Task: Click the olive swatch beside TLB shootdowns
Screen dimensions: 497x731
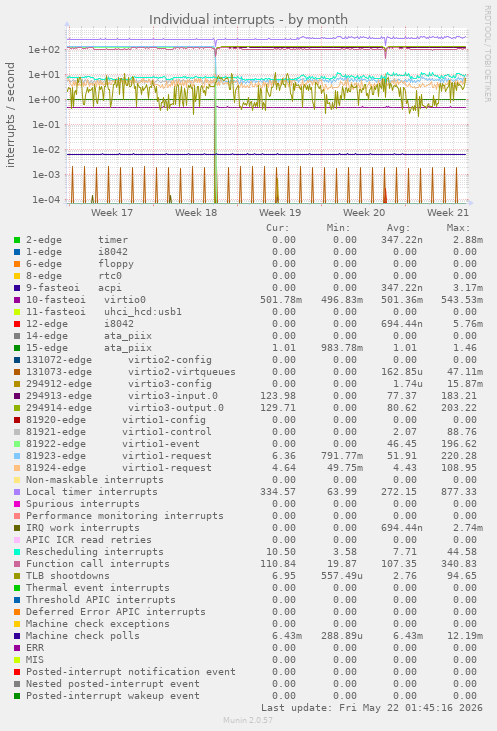Action: 17,576
